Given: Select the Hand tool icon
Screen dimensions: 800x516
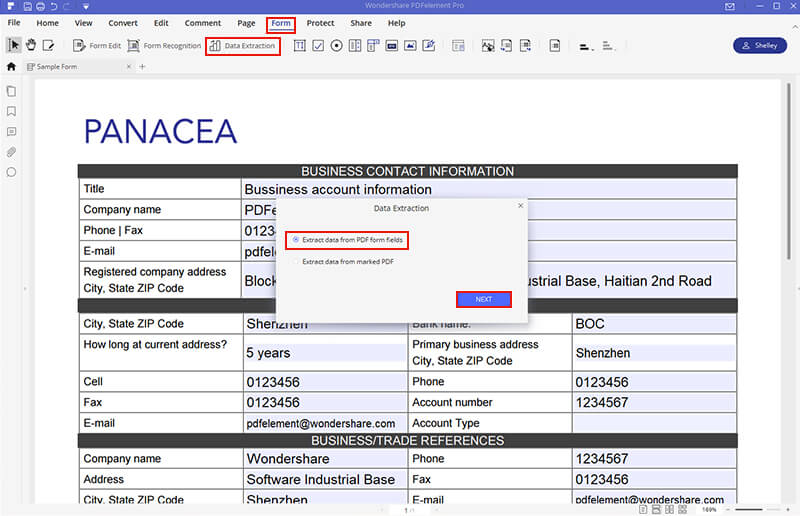Looking at the screenshot, I should tap(31, 45).
